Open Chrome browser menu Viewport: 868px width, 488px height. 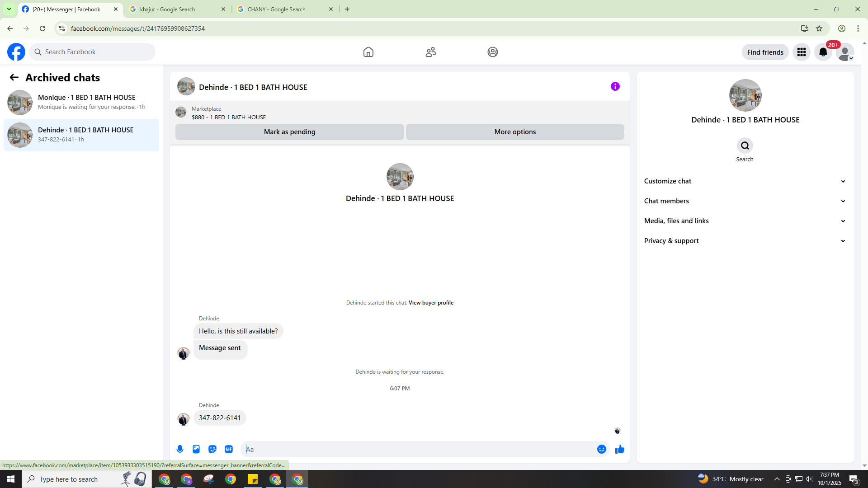tap(858, 28)
